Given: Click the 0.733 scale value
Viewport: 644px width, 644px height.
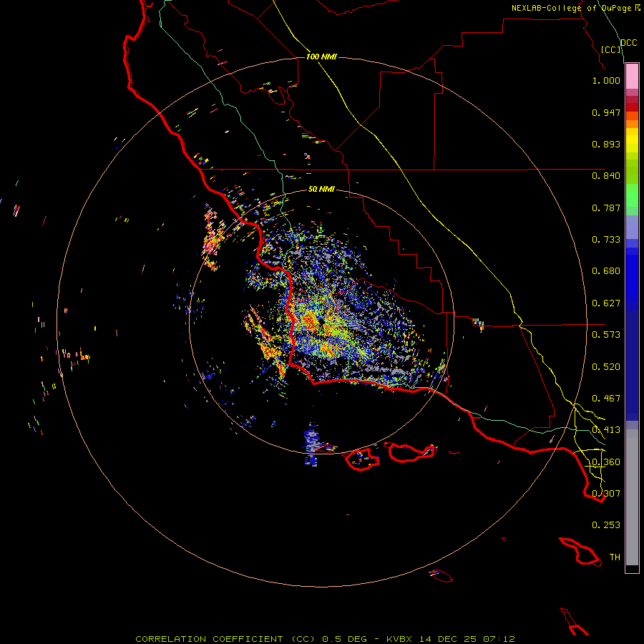Looking at the screenshot, I should 606,240.
